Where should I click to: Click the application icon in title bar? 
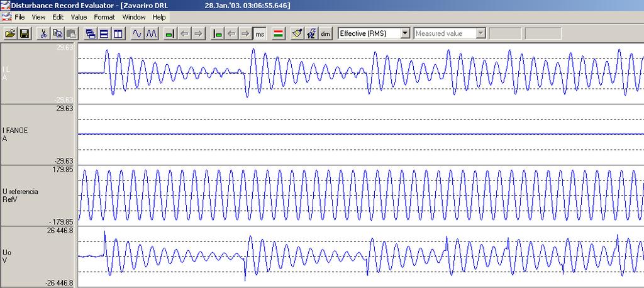pyautogui.click(x=5, y=5)
